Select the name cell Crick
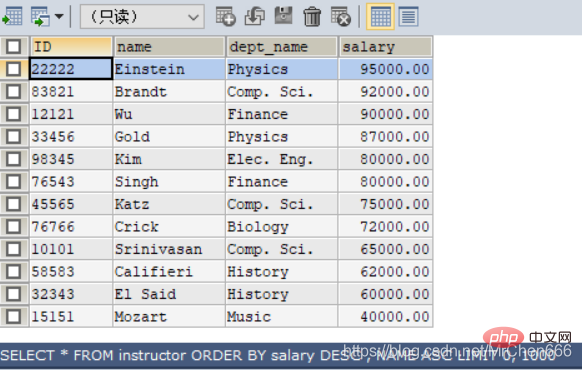 [169, 226]
